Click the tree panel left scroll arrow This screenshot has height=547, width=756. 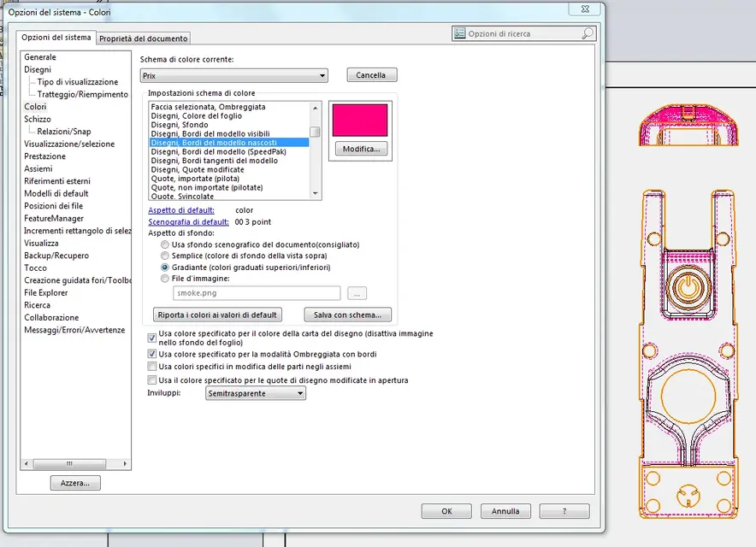(26, 463)
